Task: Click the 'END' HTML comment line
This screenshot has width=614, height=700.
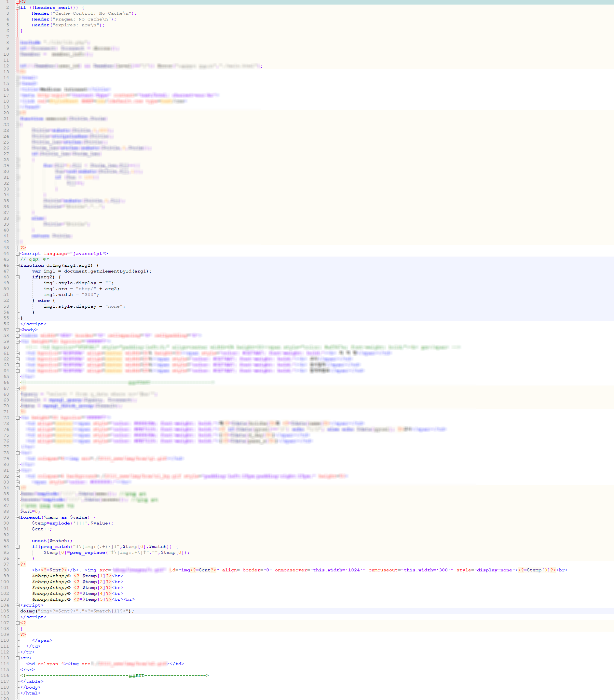Action: pos(114,676)
